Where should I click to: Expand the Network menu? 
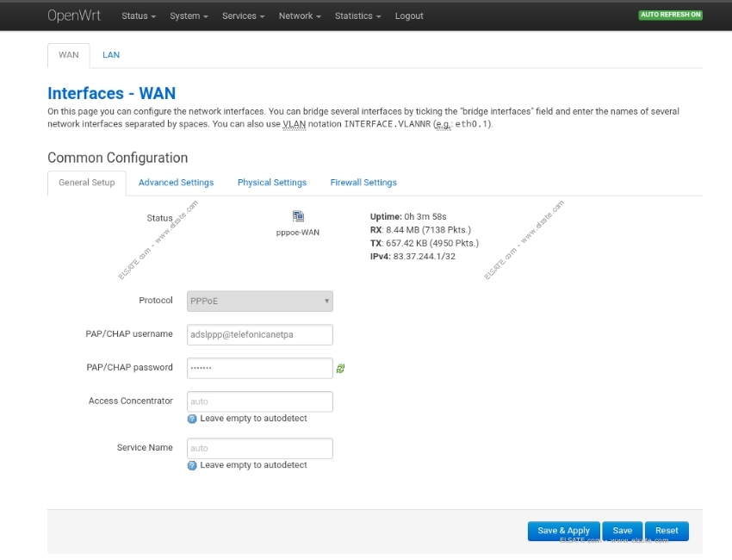[300, 16]
